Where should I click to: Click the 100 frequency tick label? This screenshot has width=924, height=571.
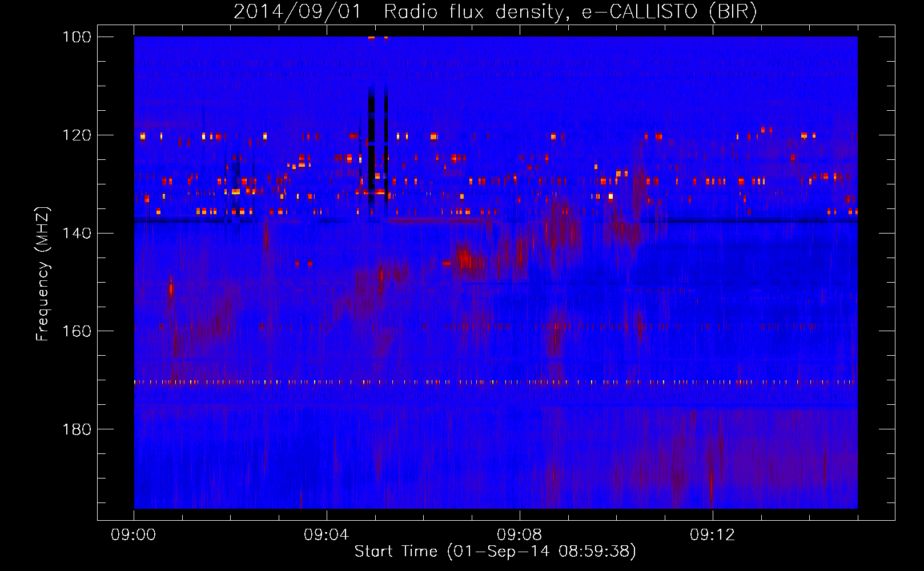click(77, 37)
